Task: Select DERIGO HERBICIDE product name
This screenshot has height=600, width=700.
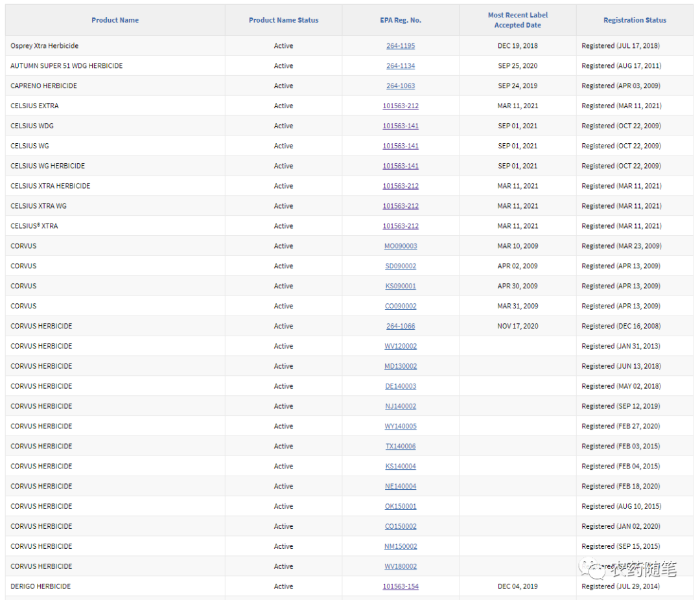Action: 41,586
